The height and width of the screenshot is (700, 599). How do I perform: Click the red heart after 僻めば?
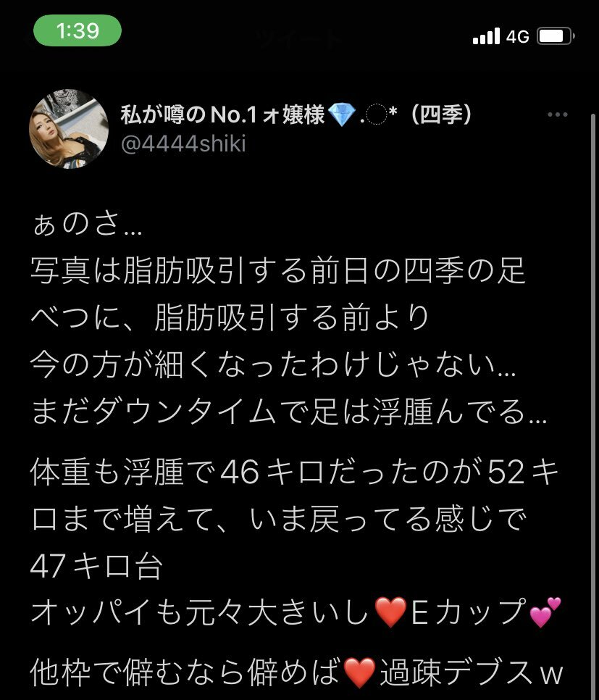[x=359, y=672]
